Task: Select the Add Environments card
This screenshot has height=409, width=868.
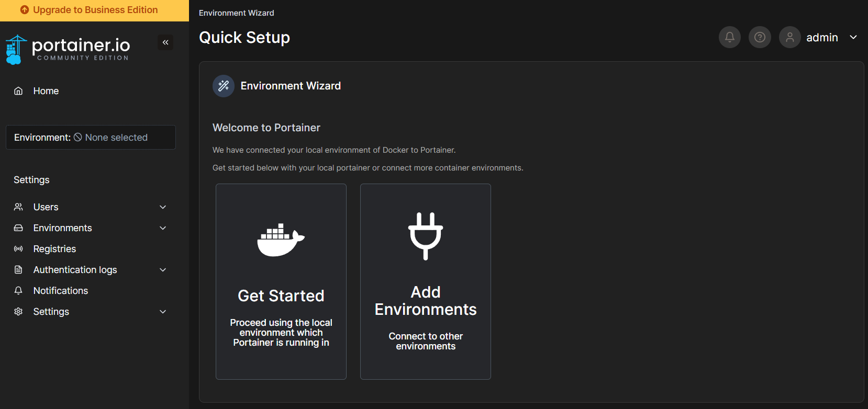Action: (x=426, y=281)
